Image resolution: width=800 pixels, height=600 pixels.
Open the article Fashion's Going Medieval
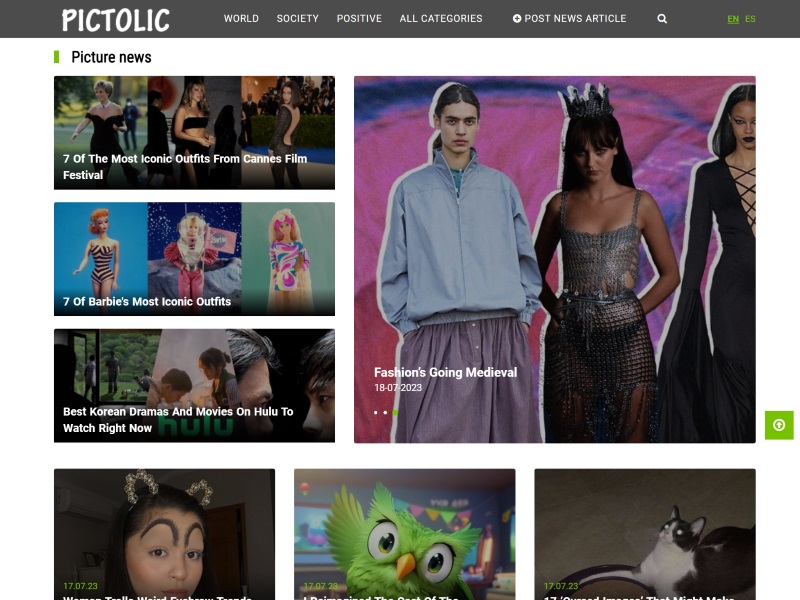click(x=444, y=371)
